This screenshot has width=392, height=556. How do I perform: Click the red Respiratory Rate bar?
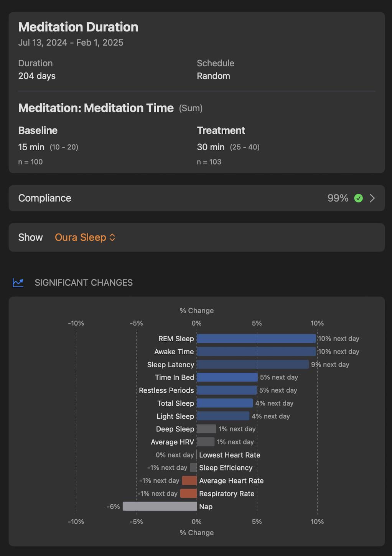(189, 493)
